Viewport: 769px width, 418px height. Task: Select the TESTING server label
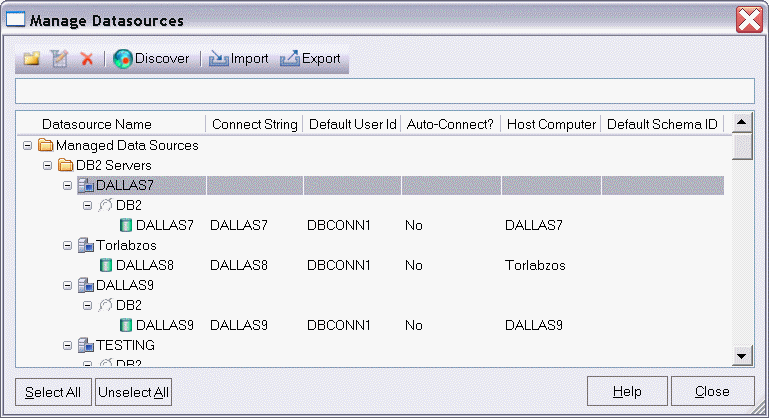click(x=125, y=345)
